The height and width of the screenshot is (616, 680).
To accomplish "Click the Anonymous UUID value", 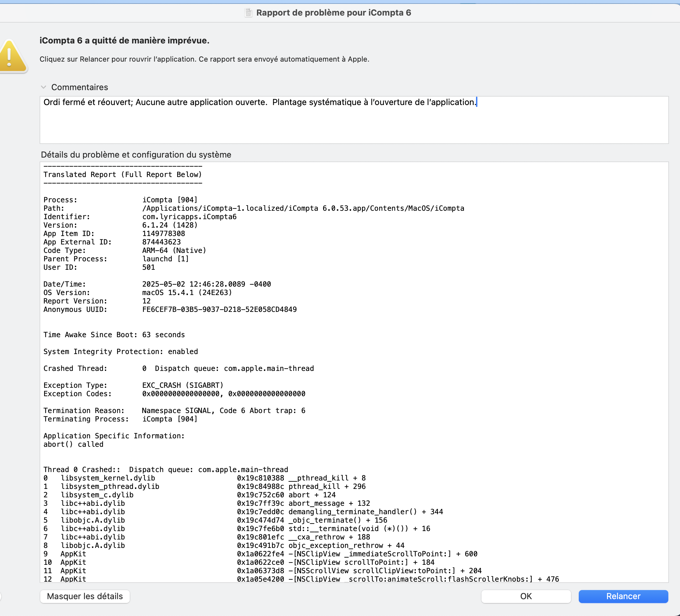I will (219, 310).
